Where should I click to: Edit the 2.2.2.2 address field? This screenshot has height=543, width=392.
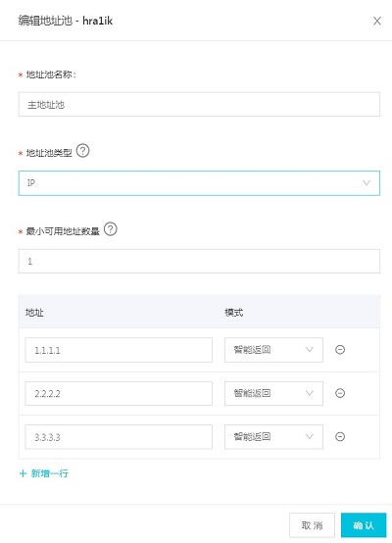[119, 393]
